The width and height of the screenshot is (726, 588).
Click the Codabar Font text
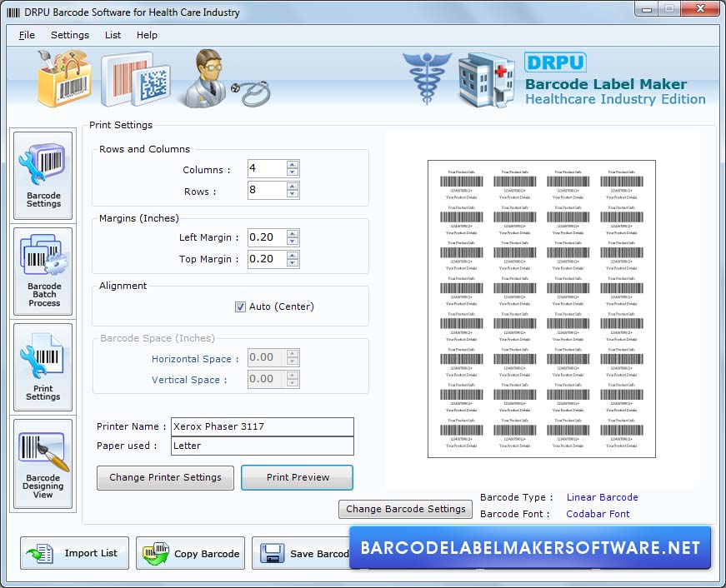[x=598, y=514]
